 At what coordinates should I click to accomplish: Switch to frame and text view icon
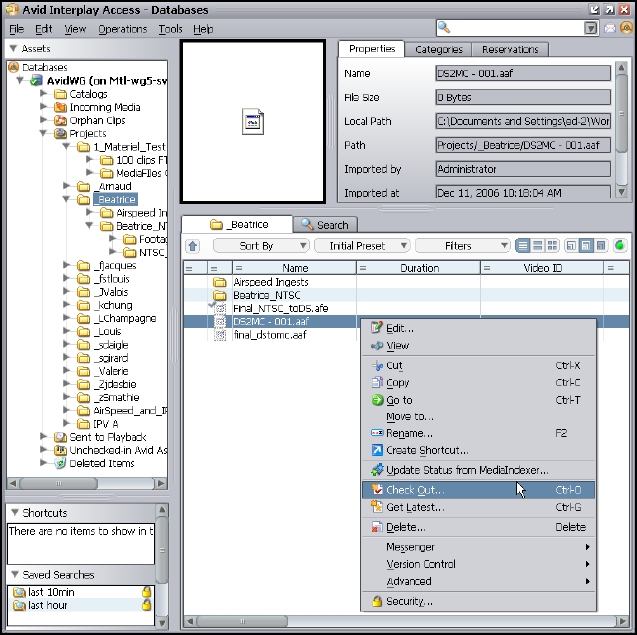click(537, 245)
